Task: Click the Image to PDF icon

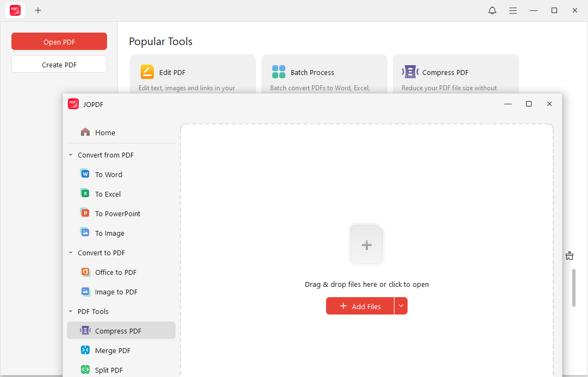Action: [85, 291]
